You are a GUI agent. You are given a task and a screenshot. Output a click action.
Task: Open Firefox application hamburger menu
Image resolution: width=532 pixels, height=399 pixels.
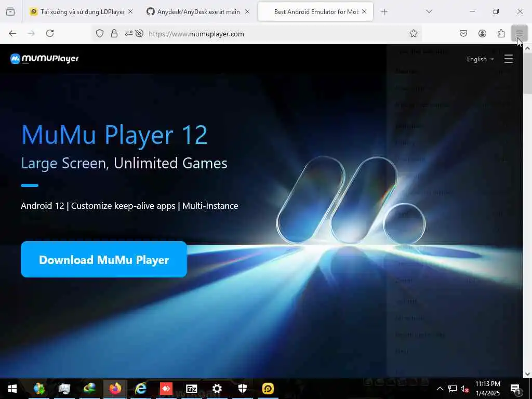point(520,33)
